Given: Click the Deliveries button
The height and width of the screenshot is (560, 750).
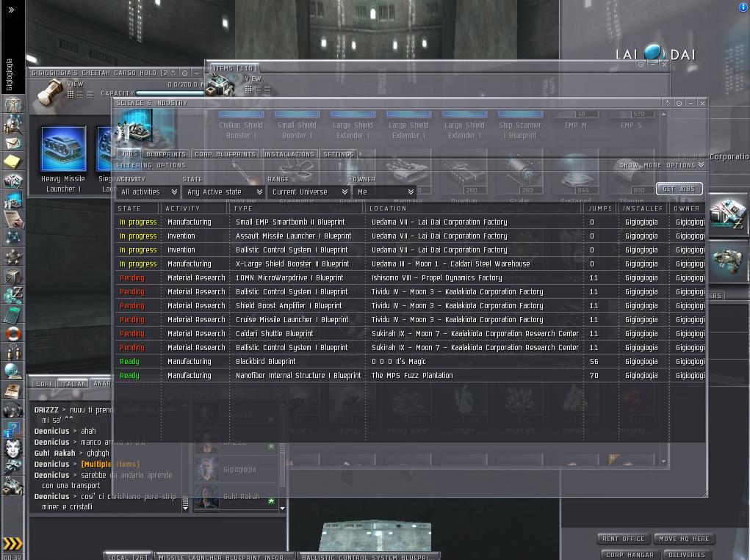Looking at the screenshot, I should [686, 555].
